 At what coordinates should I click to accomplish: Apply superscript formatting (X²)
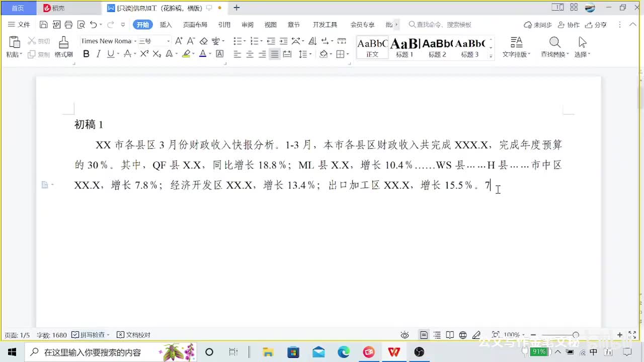144,54
